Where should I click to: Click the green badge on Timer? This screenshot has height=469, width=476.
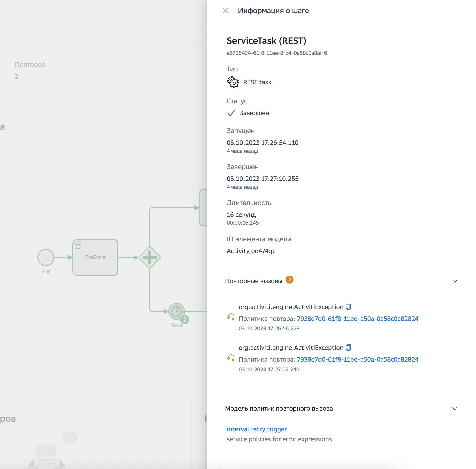(185, 320)
